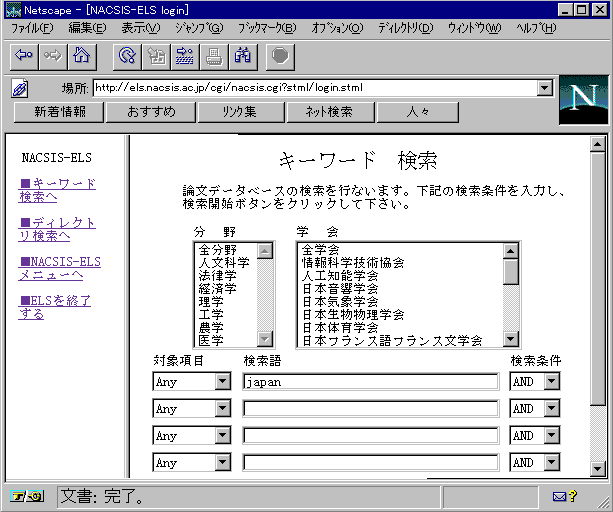
Task: Click the main page scrollbar up arrow
Action: 598,144
